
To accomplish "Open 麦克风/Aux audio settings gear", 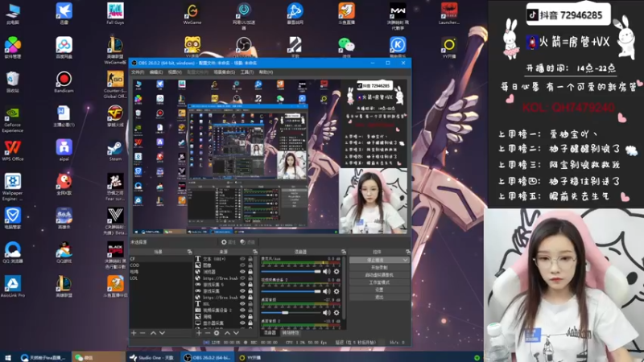I will 336,271.
